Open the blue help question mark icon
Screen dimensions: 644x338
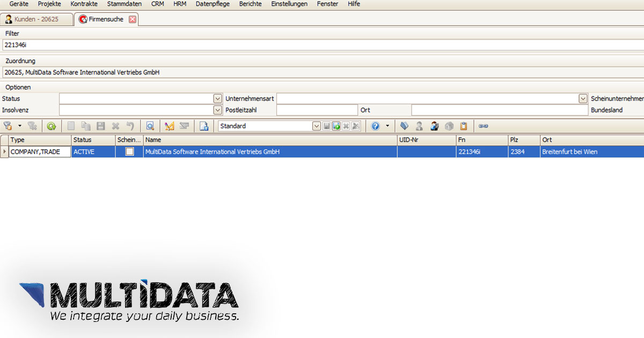376,126
